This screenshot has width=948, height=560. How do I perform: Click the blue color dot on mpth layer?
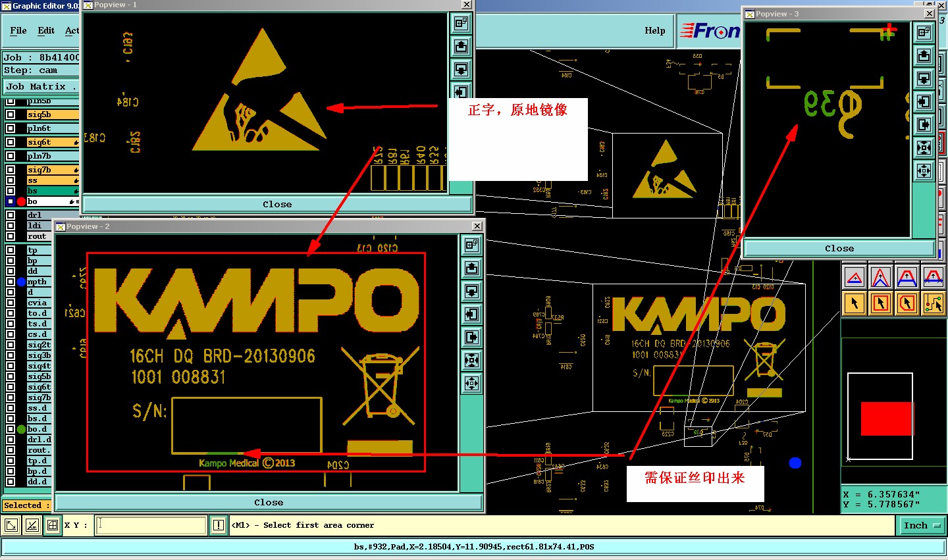click(x=21, y=282)
